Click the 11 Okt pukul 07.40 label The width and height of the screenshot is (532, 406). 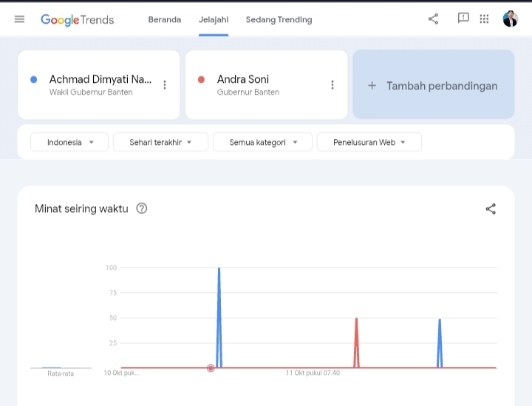click(x=313, y=373)
